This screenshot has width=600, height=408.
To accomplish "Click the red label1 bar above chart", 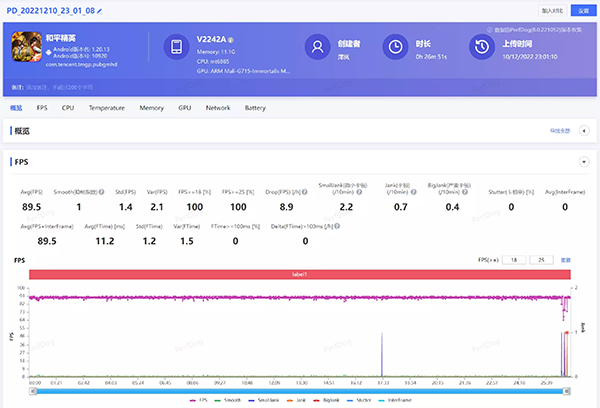I will point(299,274).
